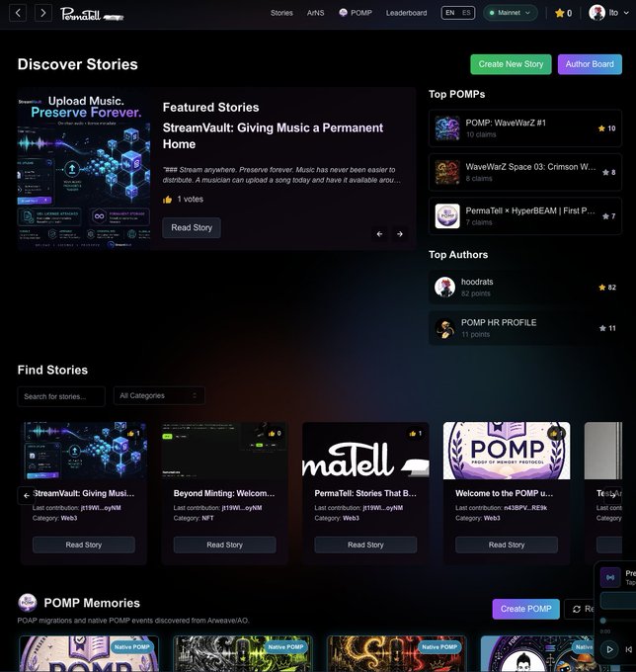
Task: Open the Author Board button
Action: pos(590,64)
